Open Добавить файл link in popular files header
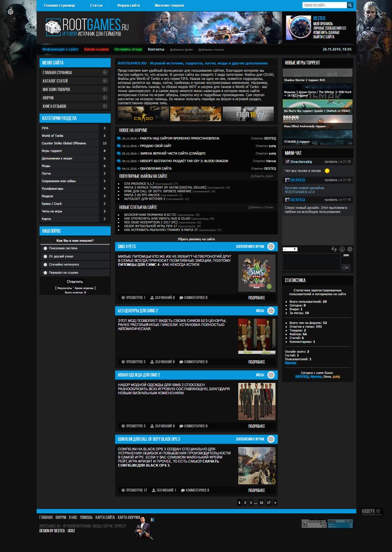392x552 pixels. (x=262, y=176)
